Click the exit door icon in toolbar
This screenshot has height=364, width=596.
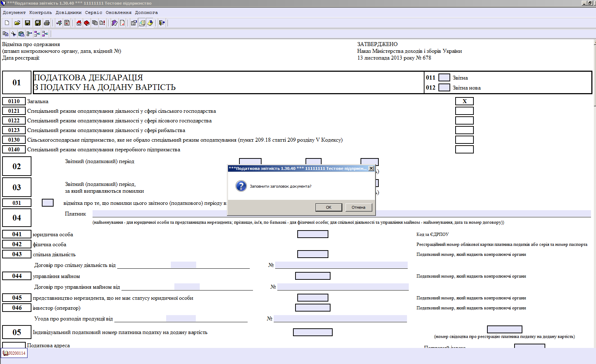tap(162, 23)
